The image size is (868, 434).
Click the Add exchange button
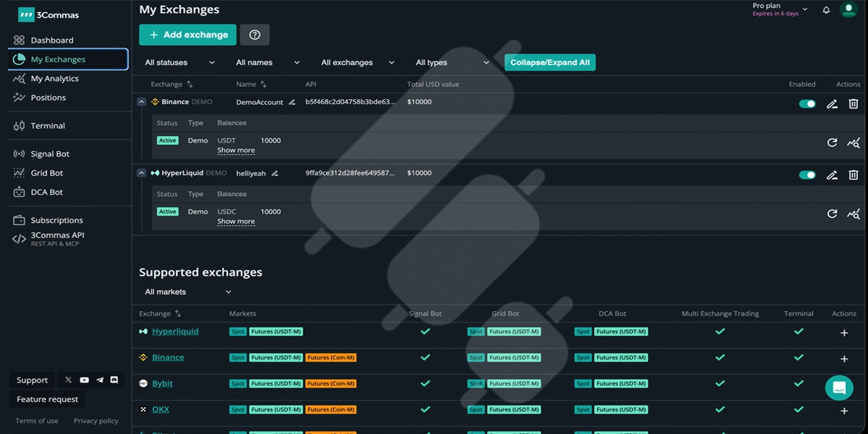[188, 35]
